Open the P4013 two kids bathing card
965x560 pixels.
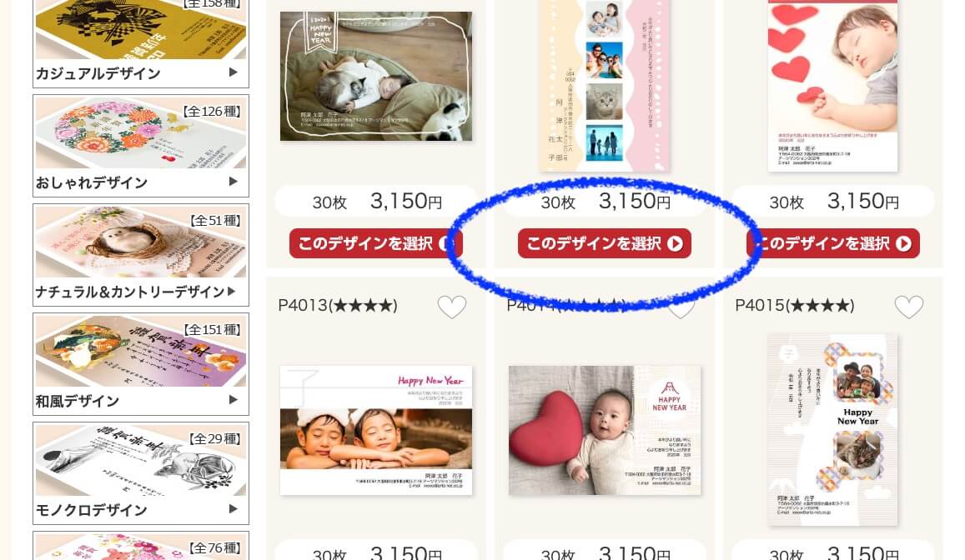click(x=376, y=430)
